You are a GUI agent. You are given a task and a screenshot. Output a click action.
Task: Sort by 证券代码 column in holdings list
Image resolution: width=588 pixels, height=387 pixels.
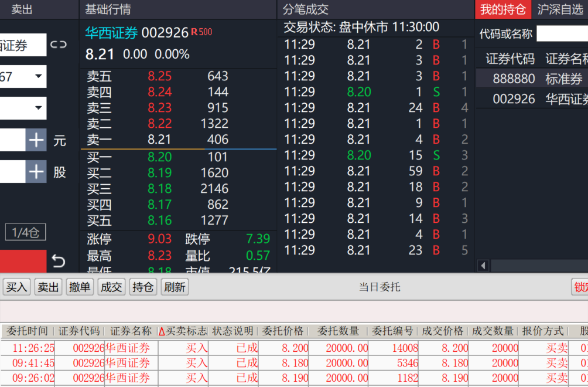pyautogui.click(x=510, y=59)
